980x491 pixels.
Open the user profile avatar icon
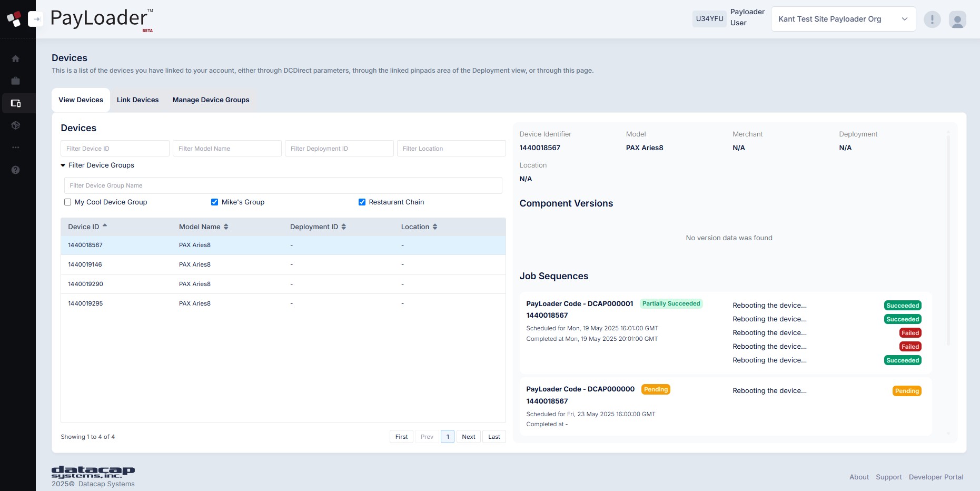(x=957, y=19)
